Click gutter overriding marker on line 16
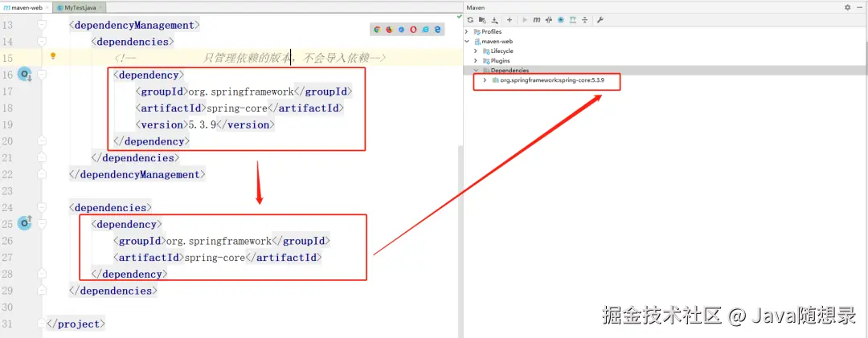This screenshot has width=868, height=338. [x=26, y=75]
